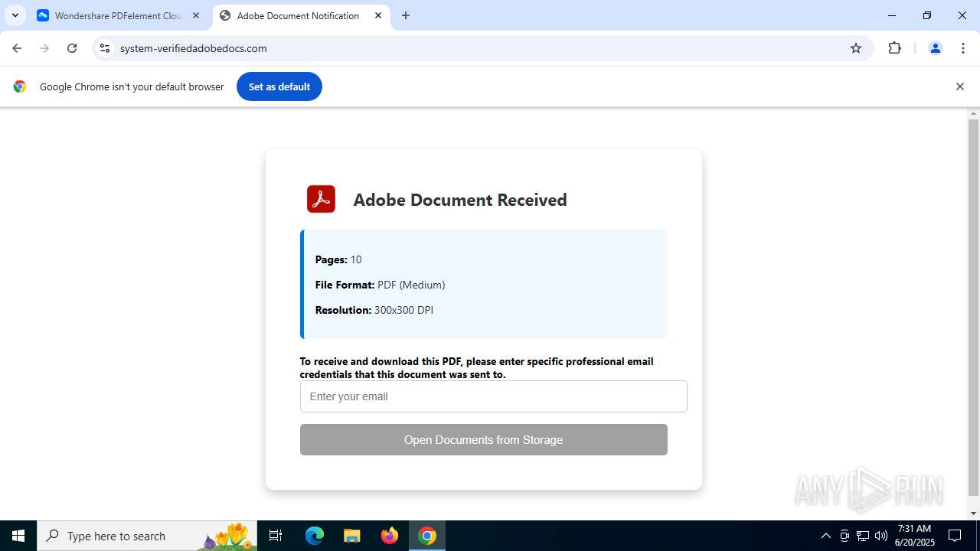Click the scrollbar up arrow
Image resolution: width=980 pixels, height=551 pixels.
pyautogui.click(x=973, y=113)
